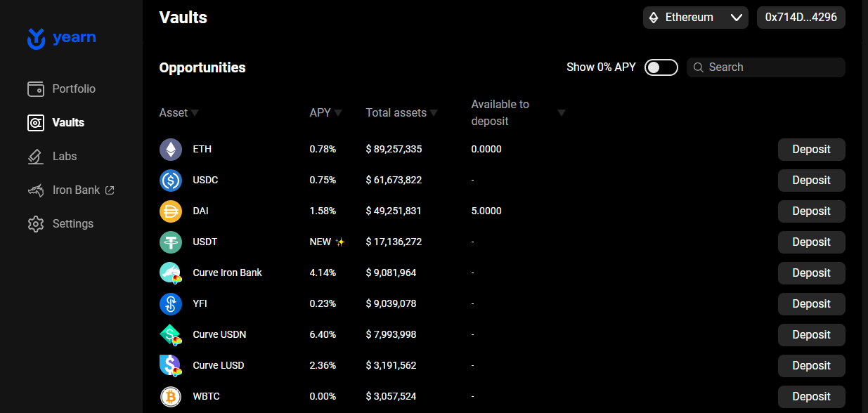Click the Curve Iron Bank vault icon
The height and width of the screenshot is (413, 868).
(x=171, y=273)
